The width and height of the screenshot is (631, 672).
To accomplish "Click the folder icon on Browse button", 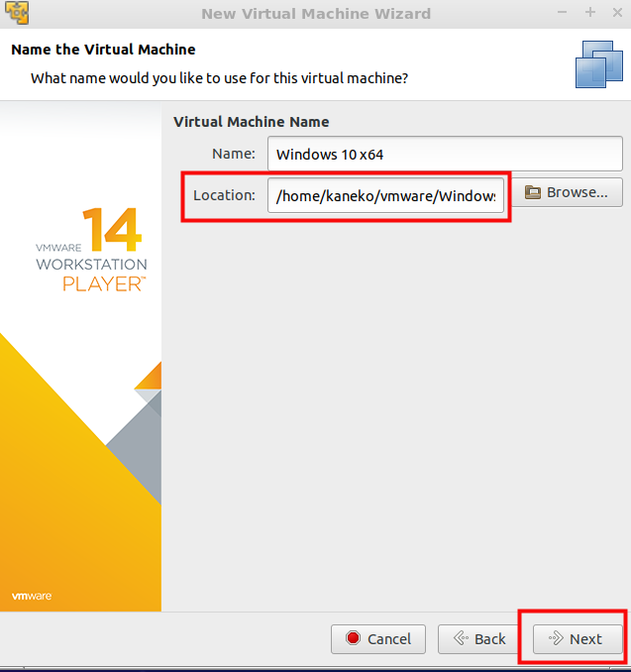I will (x=533, y=192).
